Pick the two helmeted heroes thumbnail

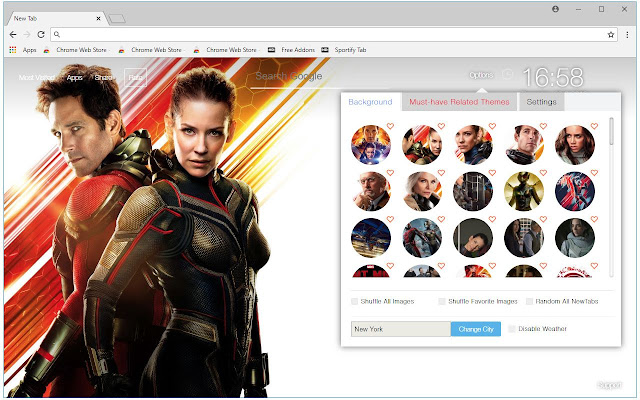click(x=422, y=238)
